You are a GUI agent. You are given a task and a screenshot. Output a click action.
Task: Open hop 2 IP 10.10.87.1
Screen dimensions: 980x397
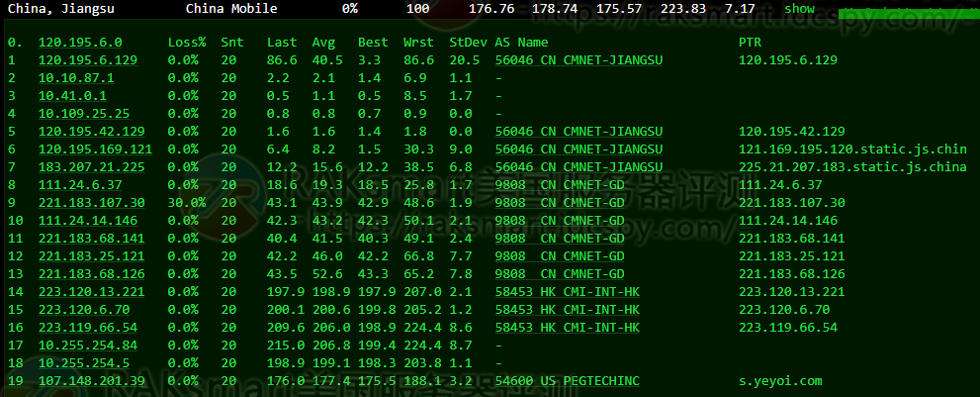point(76,78)
